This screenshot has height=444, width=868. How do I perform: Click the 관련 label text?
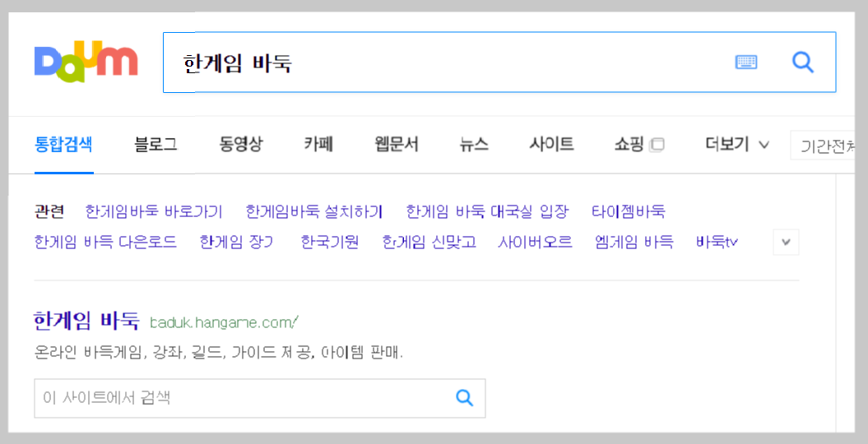[x=49, y=211]
